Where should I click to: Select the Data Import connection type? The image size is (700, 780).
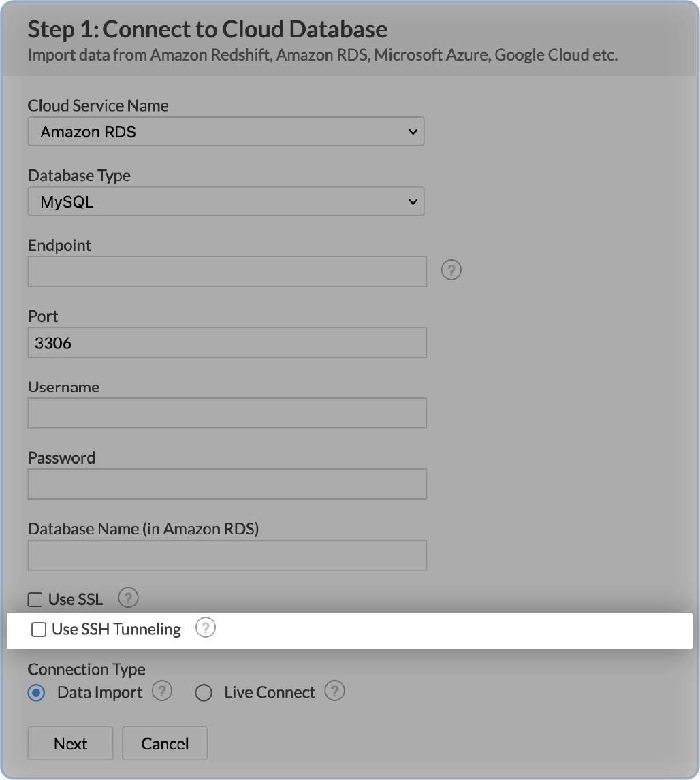[x=36, y=692]
